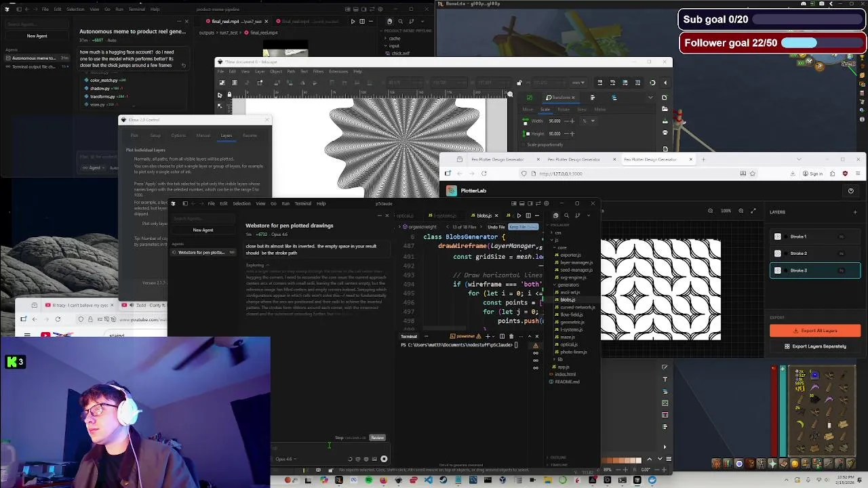
Task: Open README.md in the explorer
Action: pos(567,382)
